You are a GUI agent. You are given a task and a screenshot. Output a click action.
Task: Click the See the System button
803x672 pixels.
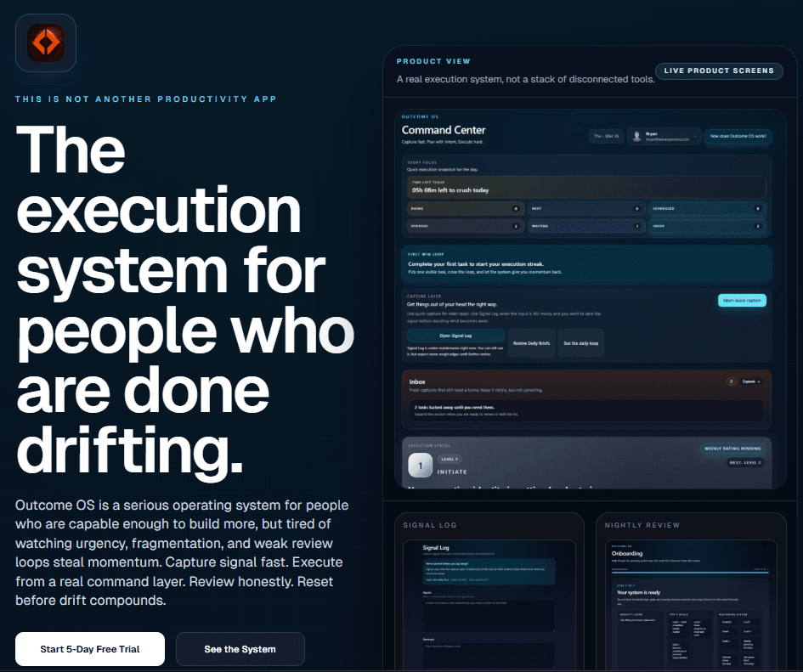[240, 649]
